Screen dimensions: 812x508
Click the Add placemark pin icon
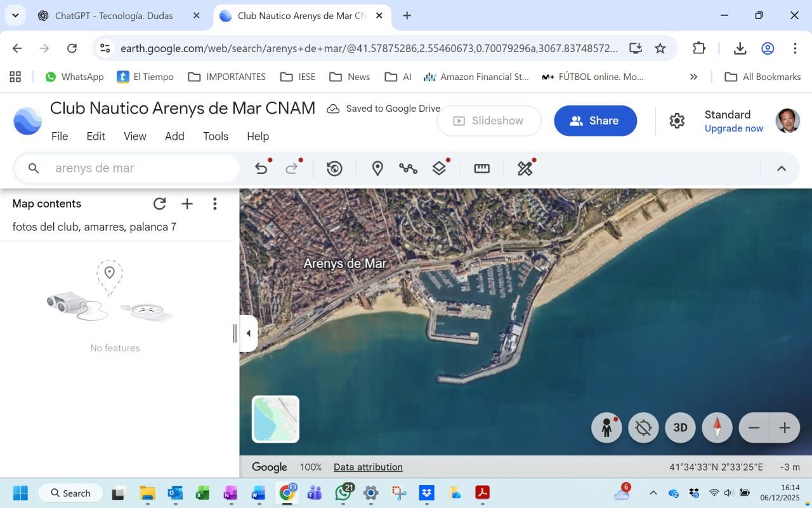[377, 168]
